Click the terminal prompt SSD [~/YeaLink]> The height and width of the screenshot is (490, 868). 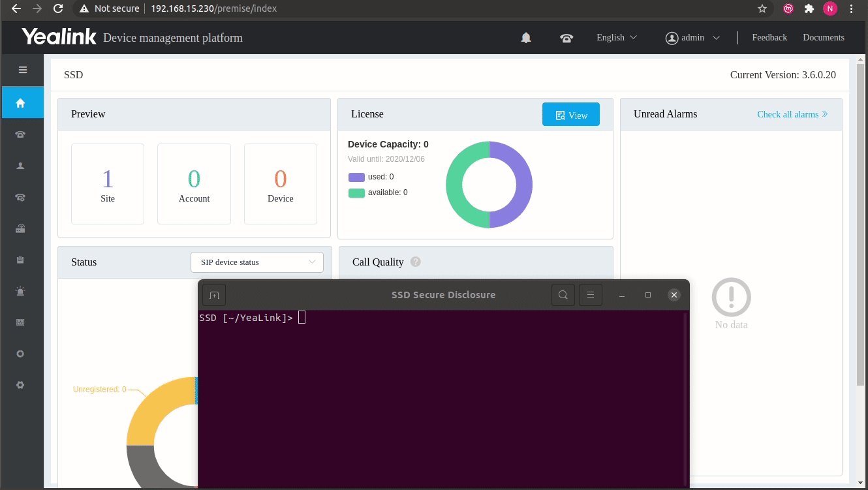[246, 318]
